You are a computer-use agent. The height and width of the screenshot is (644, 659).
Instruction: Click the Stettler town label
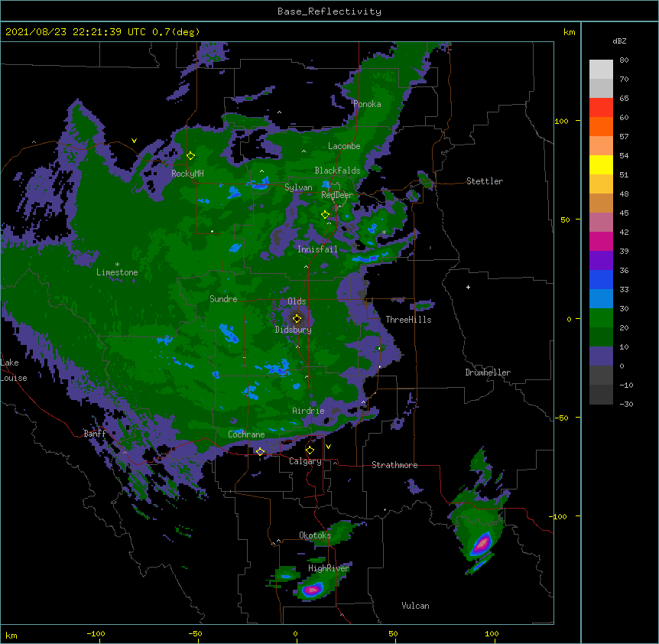coord(484,181)
